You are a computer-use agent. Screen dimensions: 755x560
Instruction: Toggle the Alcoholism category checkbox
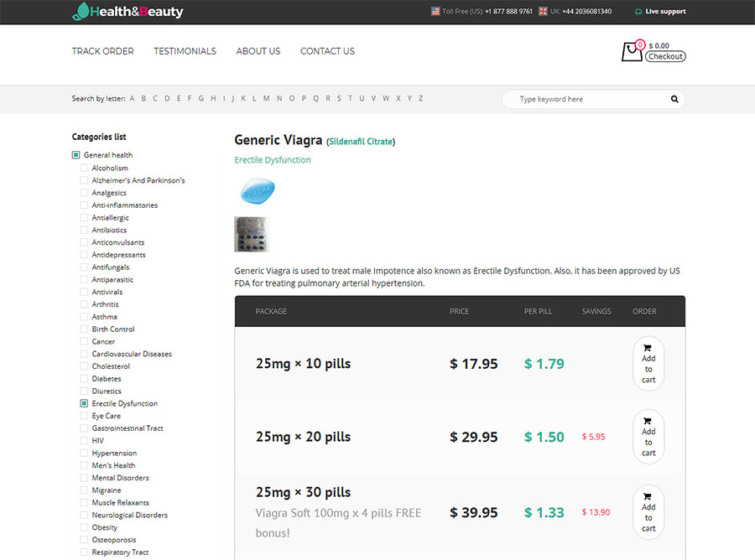84,168
